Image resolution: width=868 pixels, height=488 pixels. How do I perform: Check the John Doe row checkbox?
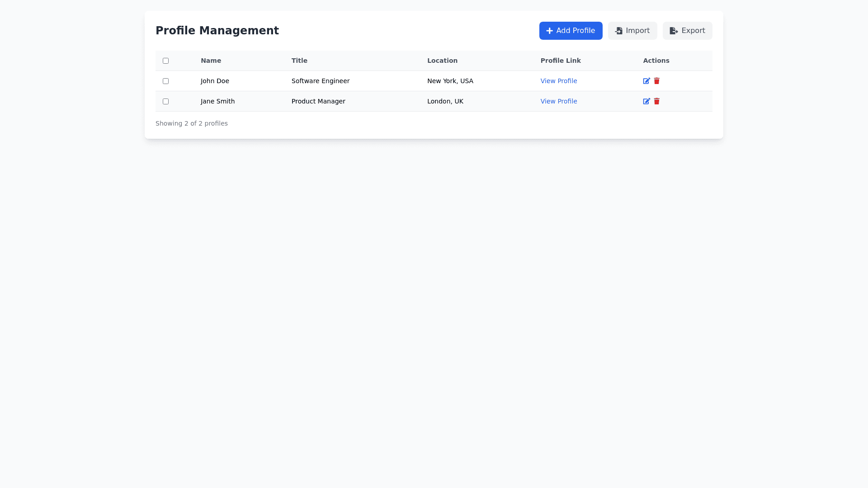165,81
